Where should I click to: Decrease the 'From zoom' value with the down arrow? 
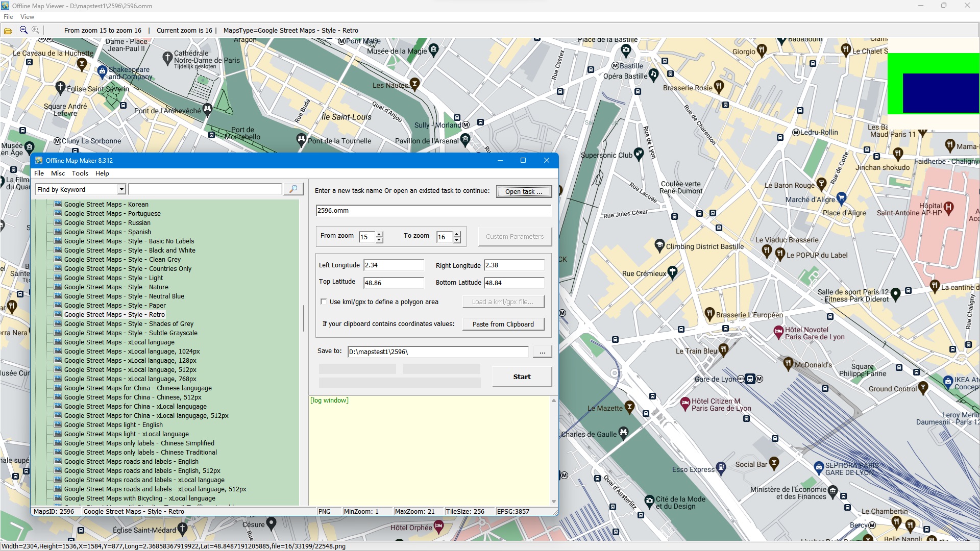pyautogui.click(x=379, y=240)
